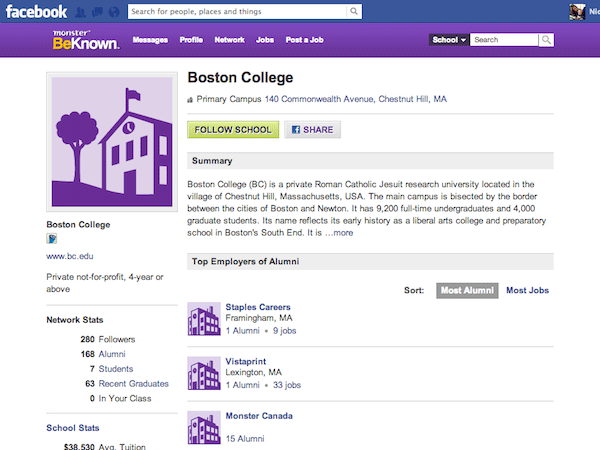
Task: Click the Lexington, MA location text
Action: click(x=253, y=372)
